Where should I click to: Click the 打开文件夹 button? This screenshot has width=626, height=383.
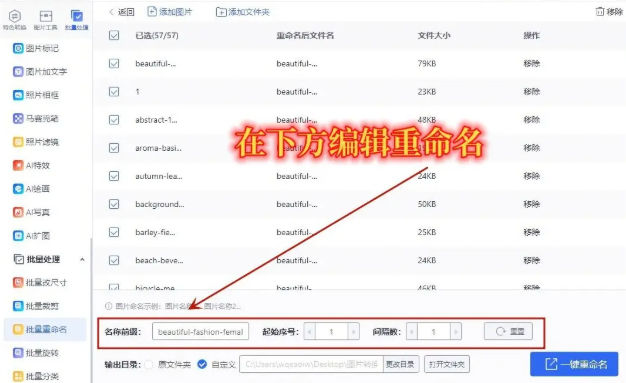447,364
